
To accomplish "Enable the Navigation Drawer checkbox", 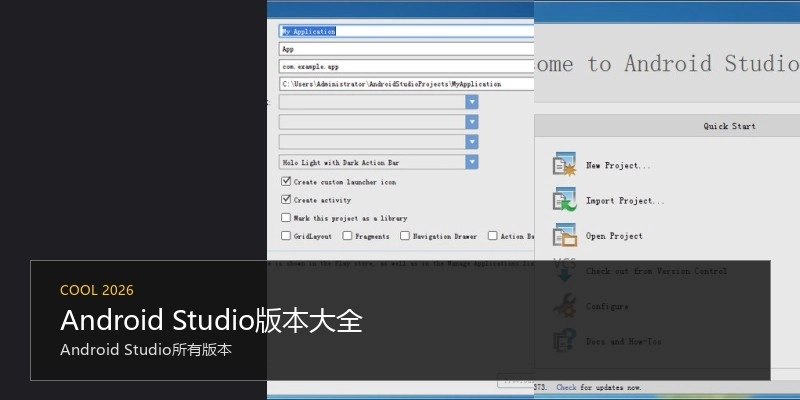I will [405, 236].
